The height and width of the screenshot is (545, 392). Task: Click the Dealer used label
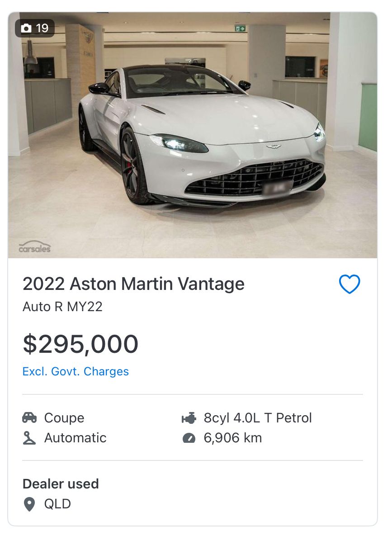(61, 484)
